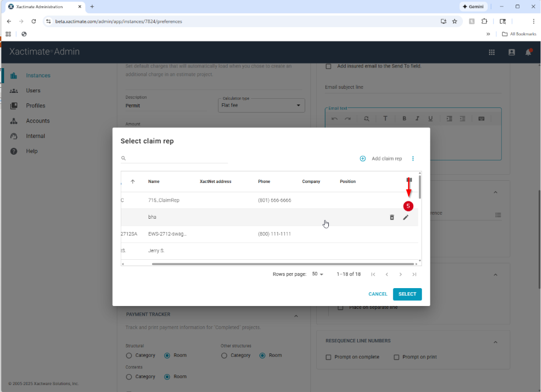Collapse the section above Place on separate line
The width and height of the screenshot is (541, 392).
point(495,275)
